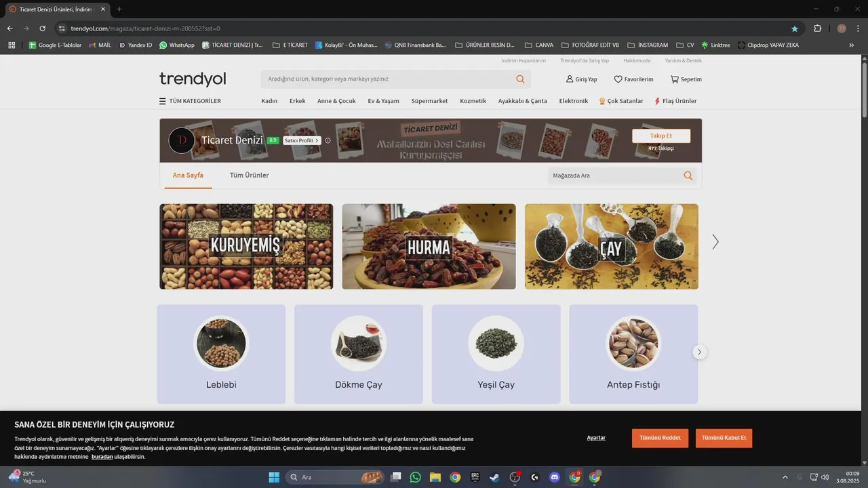
Task: Open the Flaş Ürünler menu item
Action: click(x=675, y=101)
